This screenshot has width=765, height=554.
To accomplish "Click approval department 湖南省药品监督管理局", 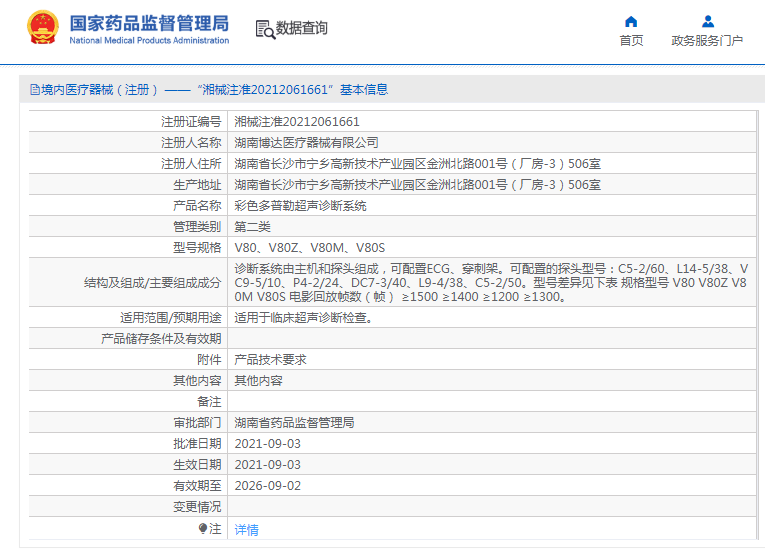I will 294,423.
